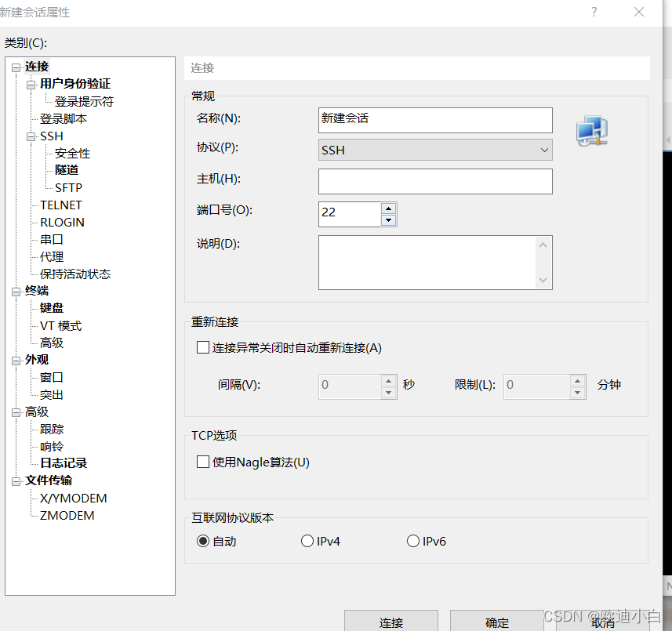The image size is (672, 631).
Task: Open 代理 proxy settings
Action: coord(50,256)
